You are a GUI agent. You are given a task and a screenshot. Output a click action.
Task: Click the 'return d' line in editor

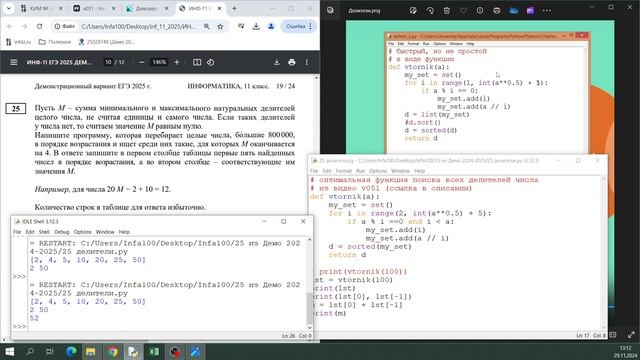point(347,255)
